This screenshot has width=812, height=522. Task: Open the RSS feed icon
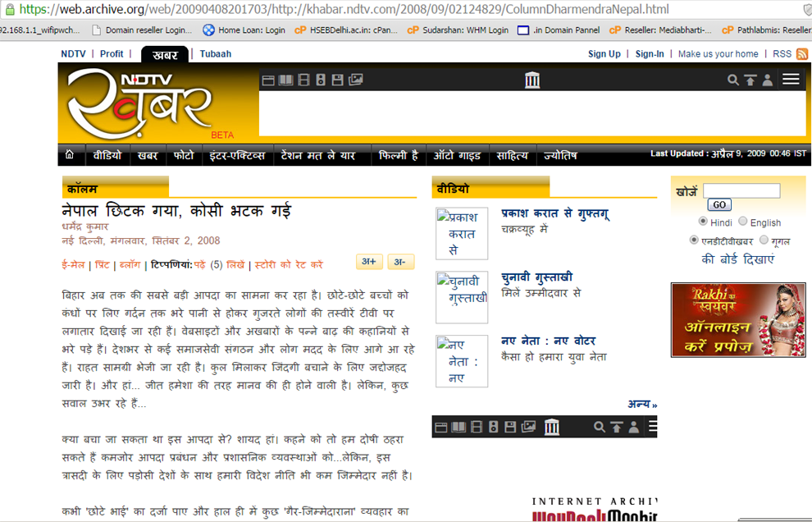tap(801, 53)
